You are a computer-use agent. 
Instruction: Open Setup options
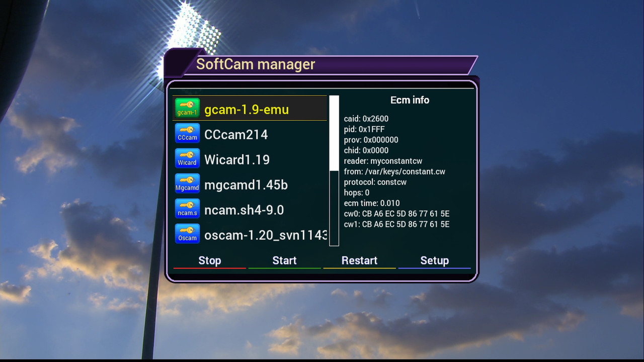[435, 260]
